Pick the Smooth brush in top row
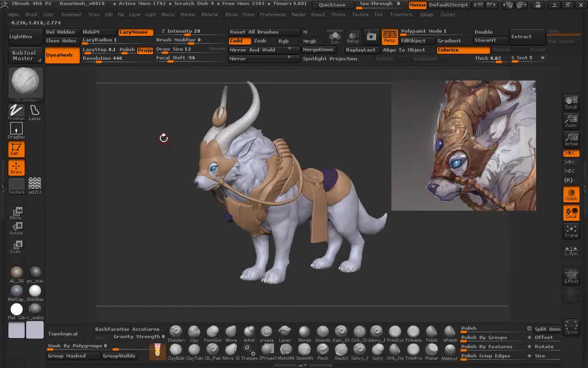Image resolution: width=588 pixels, height=368 pixels. (322, 334)
